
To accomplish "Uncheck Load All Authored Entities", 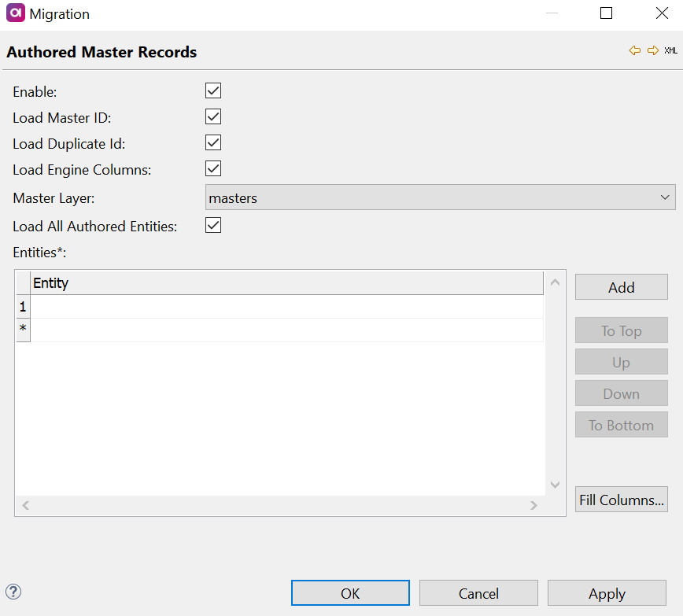I will (212, 225).
